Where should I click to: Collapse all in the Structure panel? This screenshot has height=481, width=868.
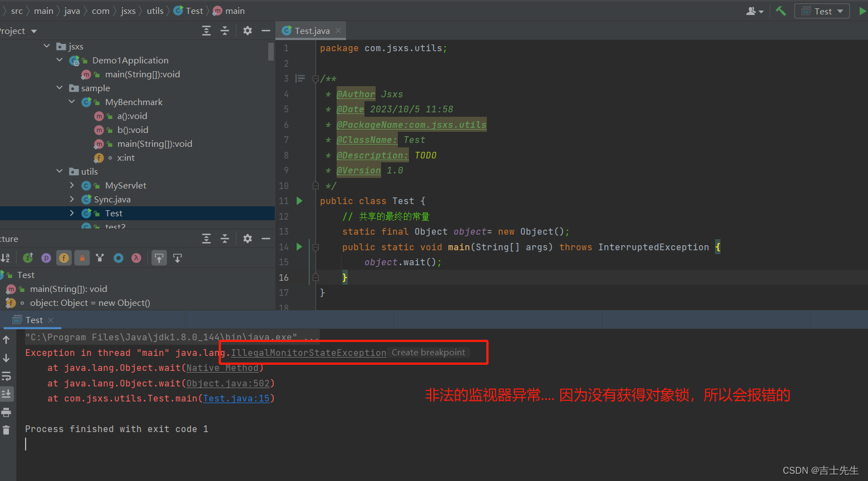225,239
